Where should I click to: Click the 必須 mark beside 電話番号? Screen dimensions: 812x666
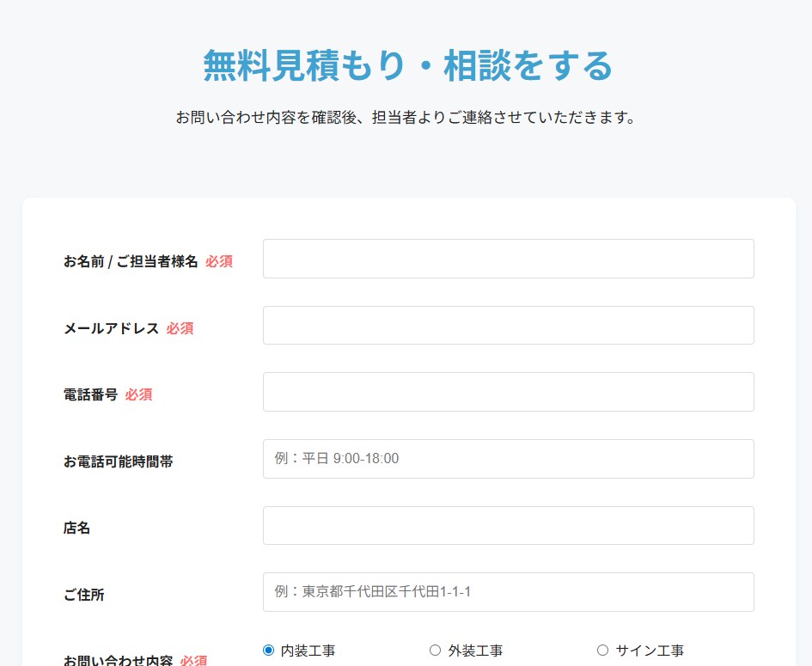pyautogui.click(x=139, y=394)
